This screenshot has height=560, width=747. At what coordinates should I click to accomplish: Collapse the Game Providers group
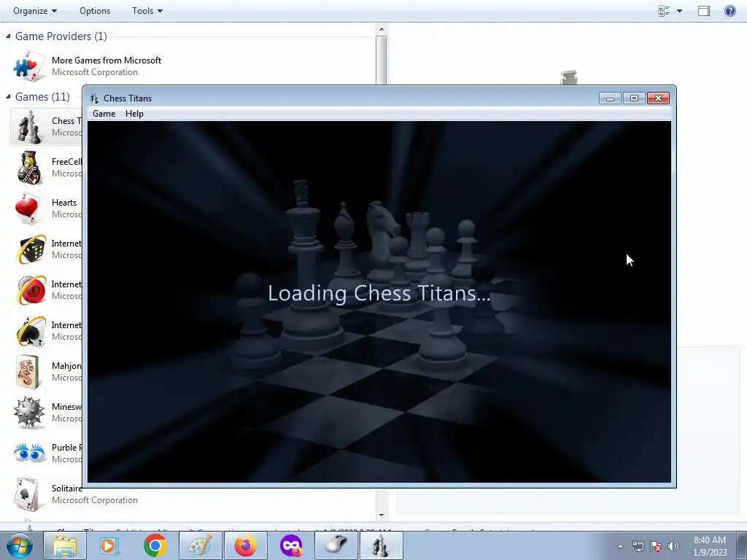(8, 36)
